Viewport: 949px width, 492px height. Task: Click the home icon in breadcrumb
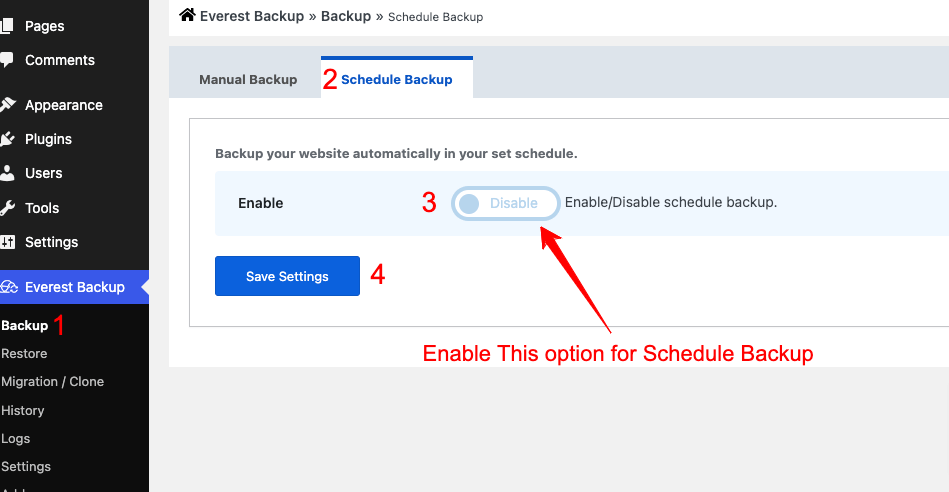[x=187, y=15]
